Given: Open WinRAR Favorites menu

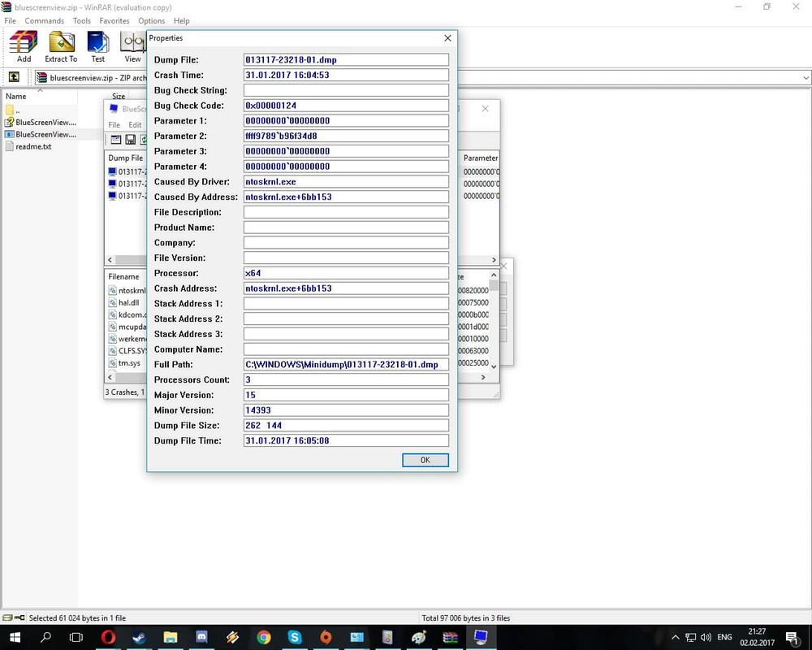Looking at the screenshot, I should [114, 21].
